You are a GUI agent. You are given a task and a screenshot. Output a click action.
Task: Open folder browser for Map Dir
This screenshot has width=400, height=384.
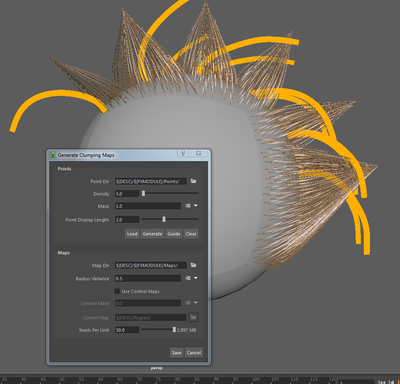193,265
